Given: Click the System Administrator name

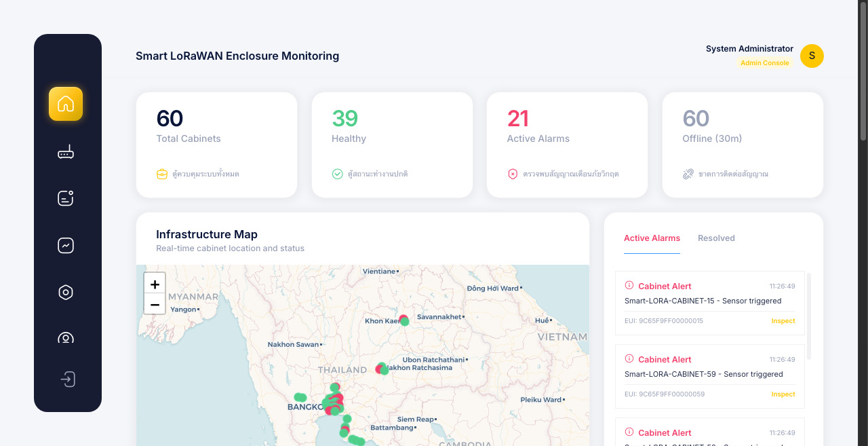Looking at the screenshot, I should tap(749, 49).
